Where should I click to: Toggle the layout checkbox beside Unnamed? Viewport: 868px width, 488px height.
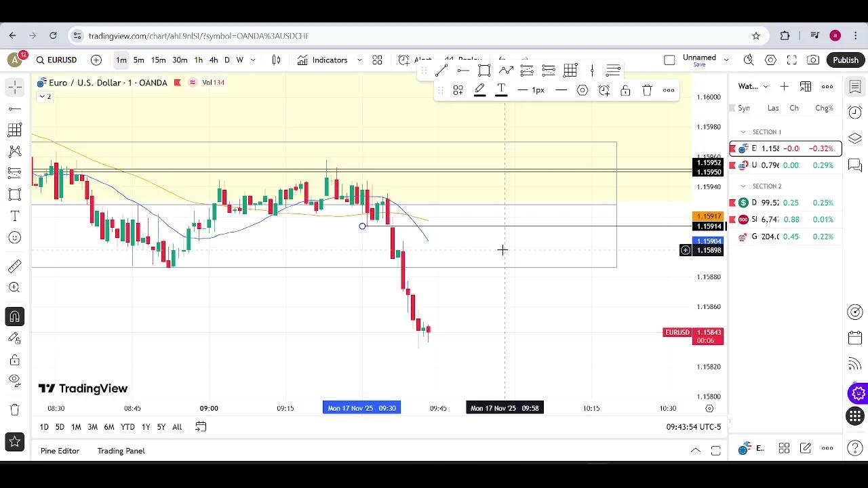click(x=669, y=60)
